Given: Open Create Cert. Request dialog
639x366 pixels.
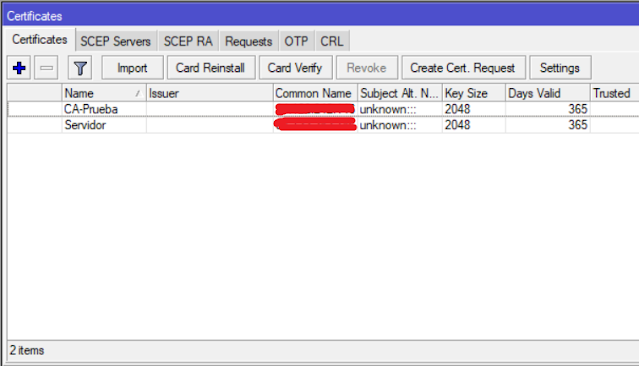Looking at the screenshot, I should coord(463,68).
